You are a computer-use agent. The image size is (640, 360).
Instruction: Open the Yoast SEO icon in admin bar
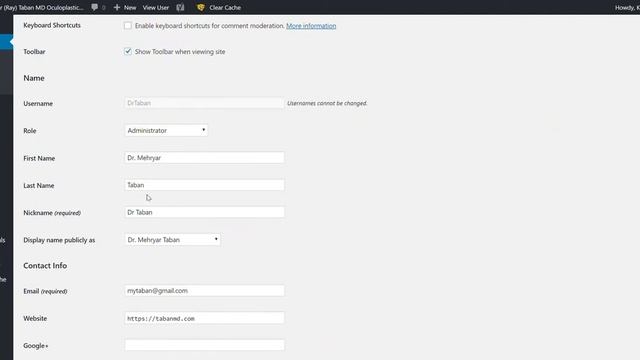point(180,7)
